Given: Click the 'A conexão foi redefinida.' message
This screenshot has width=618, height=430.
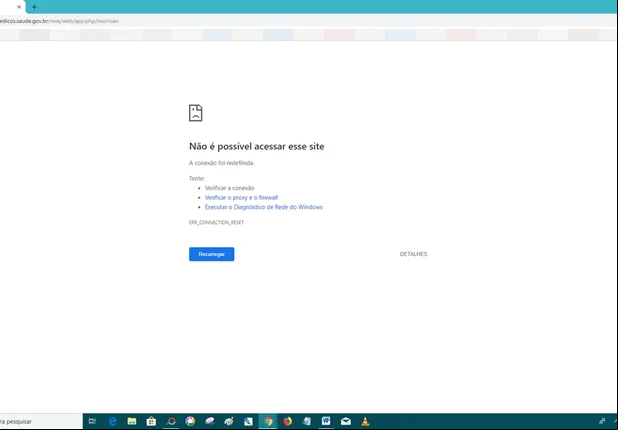Looking at the screenshot, I should [222, 163].
